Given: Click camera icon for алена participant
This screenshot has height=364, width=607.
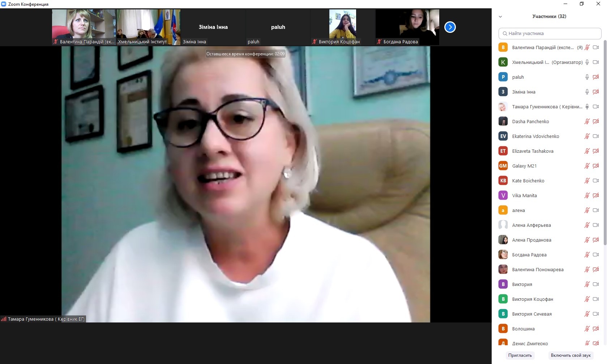Looking at the screenshot, I should point(596,210).
